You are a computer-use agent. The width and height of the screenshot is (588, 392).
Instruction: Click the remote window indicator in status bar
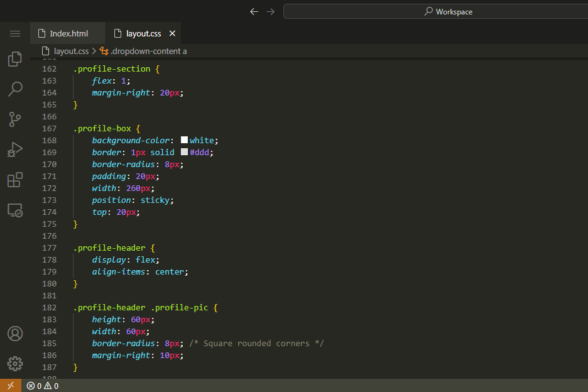click(x=11, y=386)
